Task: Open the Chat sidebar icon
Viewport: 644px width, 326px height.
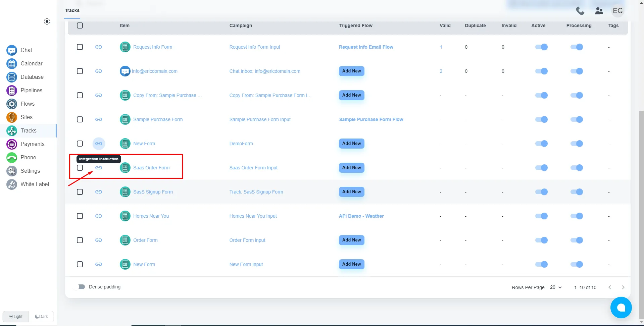Action: pos(12,50)
